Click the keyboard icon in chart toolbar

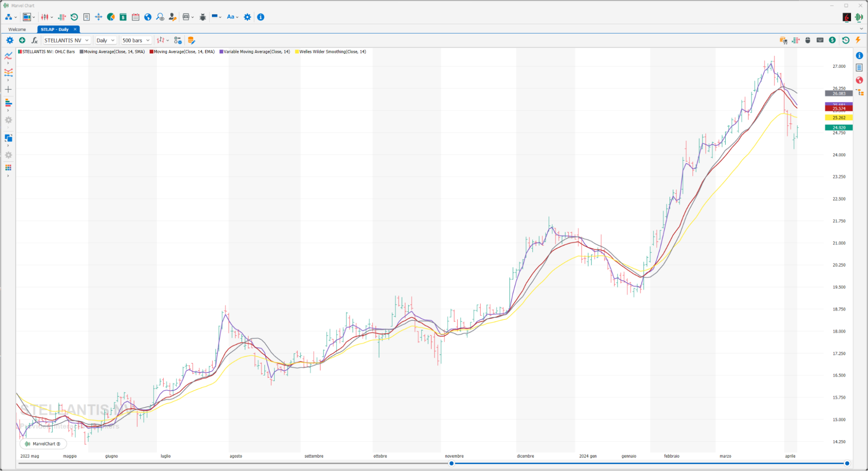(820, 40)
